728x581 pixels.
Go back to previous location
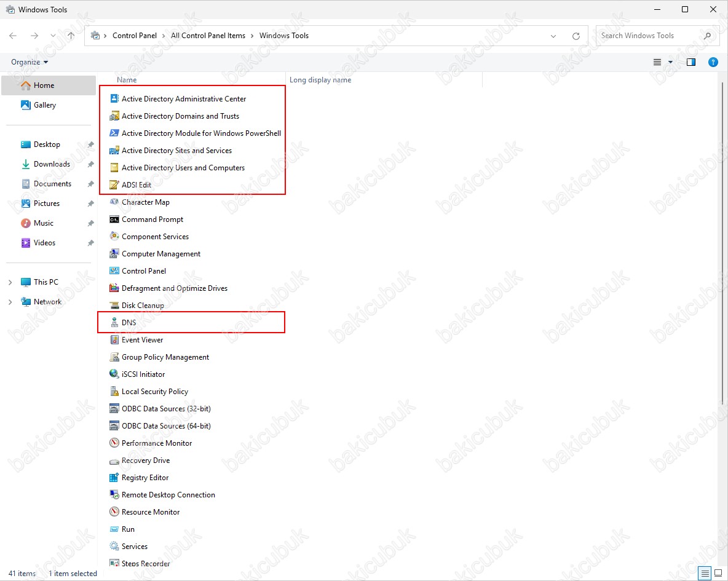[x=13, y=36]
